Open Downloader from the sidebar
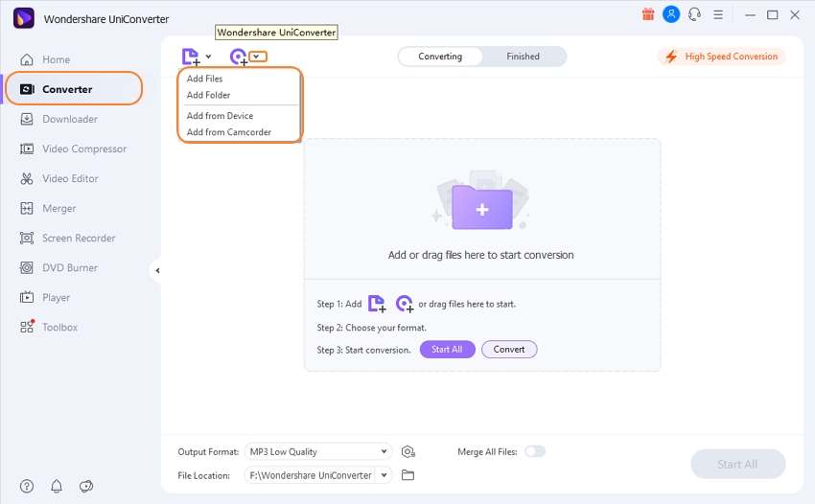Viewport: 815px width, 504px height. (58, 119)
